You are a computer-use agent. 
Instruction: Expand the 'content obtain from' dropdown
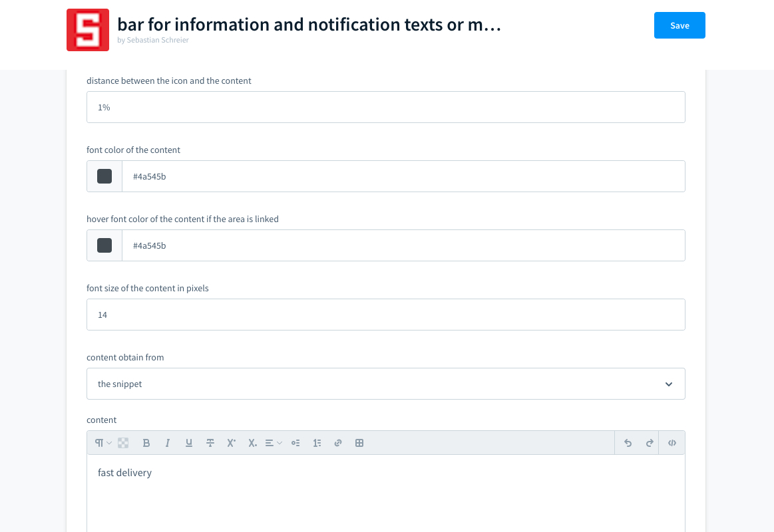click(386, 384)
